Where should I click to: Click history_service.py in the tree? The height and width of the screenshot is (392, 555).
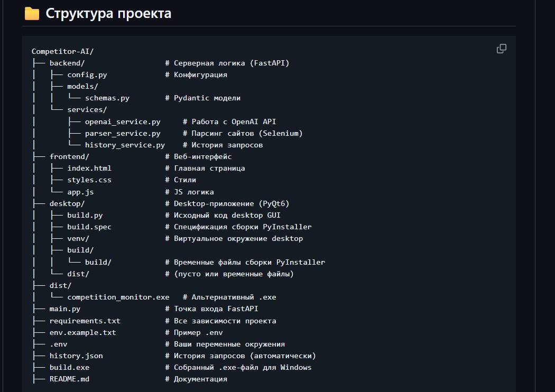125,145
